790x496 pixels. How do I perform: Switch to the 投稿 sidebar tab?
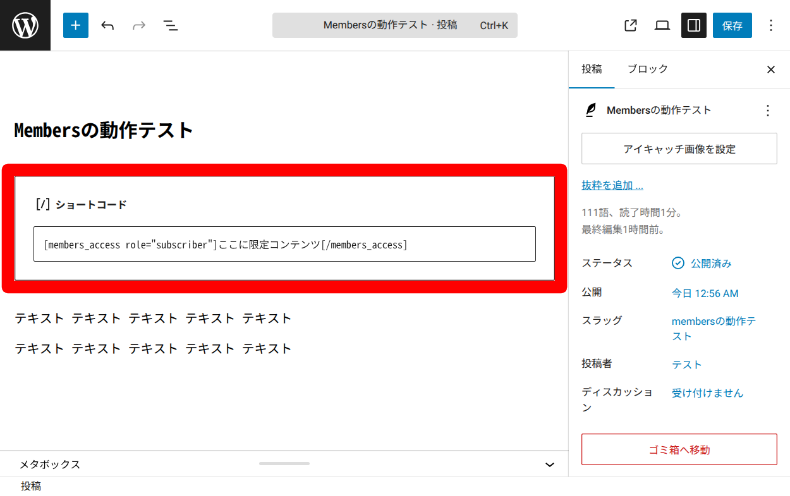click(591, 69)
